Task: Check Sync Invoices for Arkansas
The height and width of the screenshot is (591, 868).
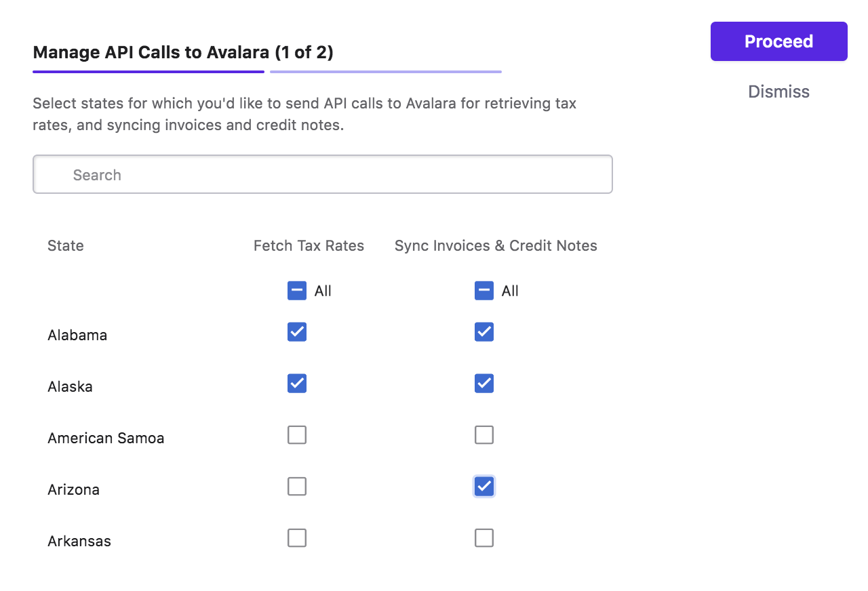Action: point(484,538)
